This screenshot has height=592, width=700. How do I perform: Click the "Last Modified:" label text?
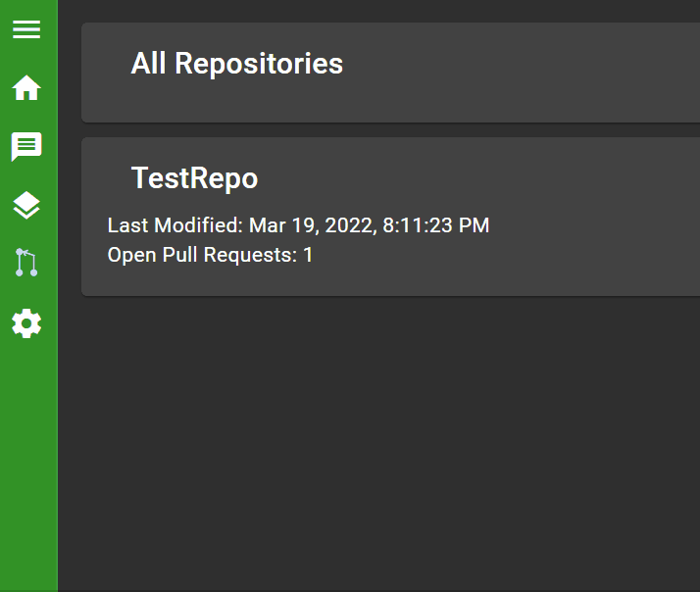coord(175,225)
